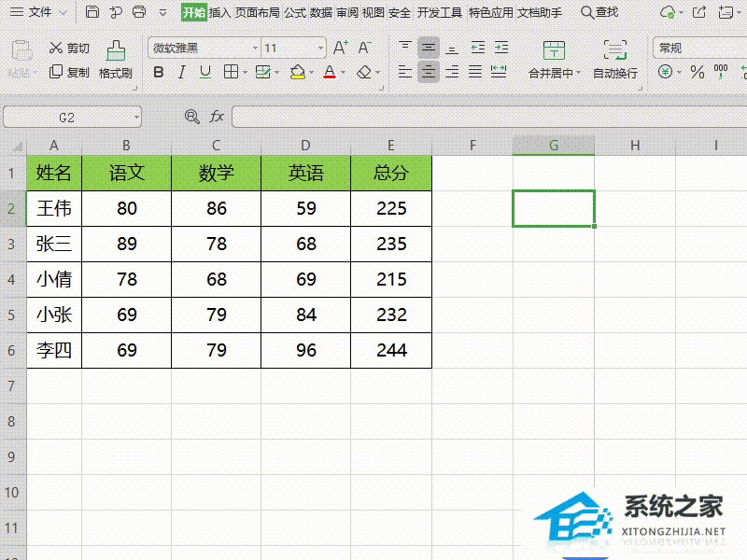Click the Cut (剪切) scissors icon
The image size is (747, 560).
pyautogui.click(x=57, y=48)
